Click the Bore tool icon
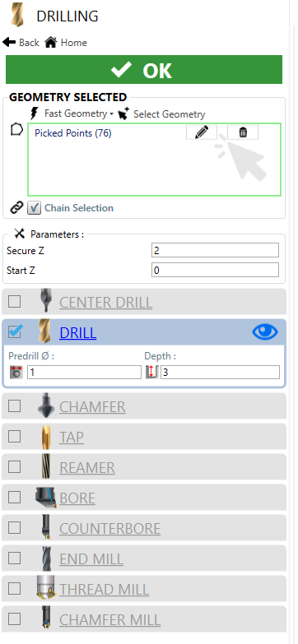 [45, 498]
